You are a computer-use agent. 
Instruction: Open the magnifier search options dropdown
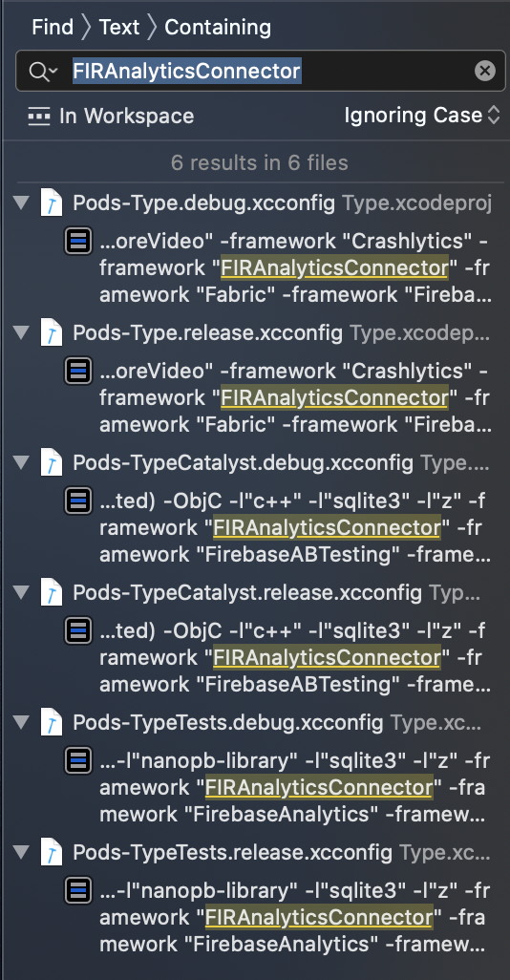[43, 72]
